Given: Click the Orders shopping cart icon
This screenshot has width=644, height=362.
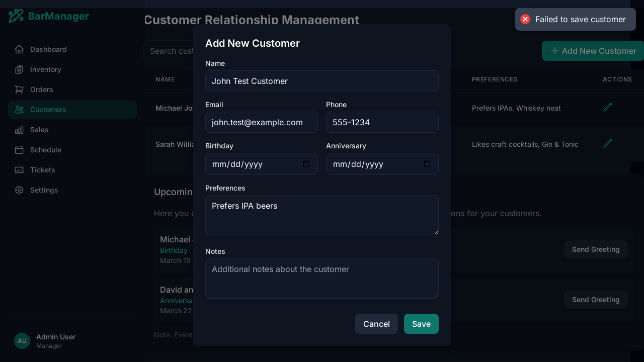Looking at the screenshot, I should point(19,89).
